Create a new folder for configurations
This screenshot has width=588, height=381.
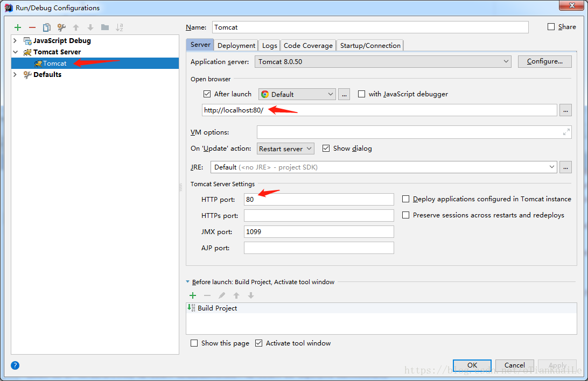tap(105, 27)
